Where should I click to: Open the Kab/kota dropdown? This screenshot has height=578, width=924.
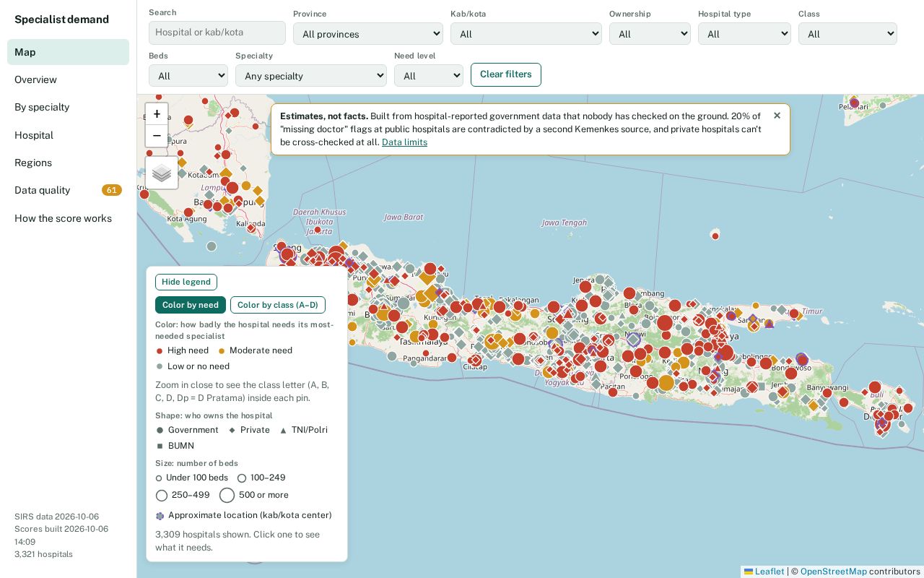point(526,34)
